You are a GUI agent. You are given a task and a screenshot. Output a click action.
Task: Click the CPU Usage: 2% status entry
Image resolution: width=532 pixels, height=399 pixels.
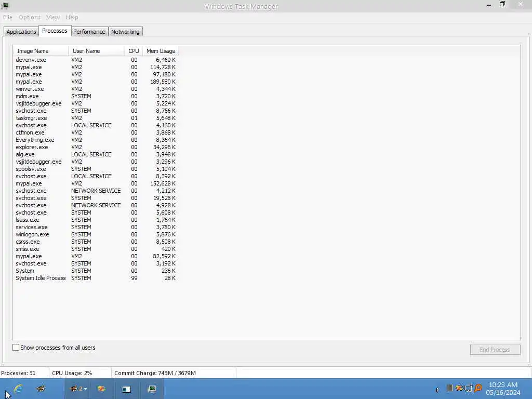coord(72,373)
